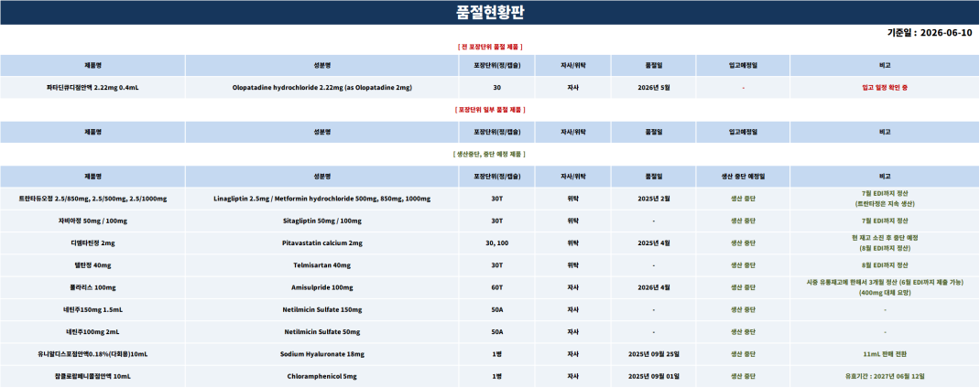Select the Pitavastatin calcium 2mg cell

[321, 243]
